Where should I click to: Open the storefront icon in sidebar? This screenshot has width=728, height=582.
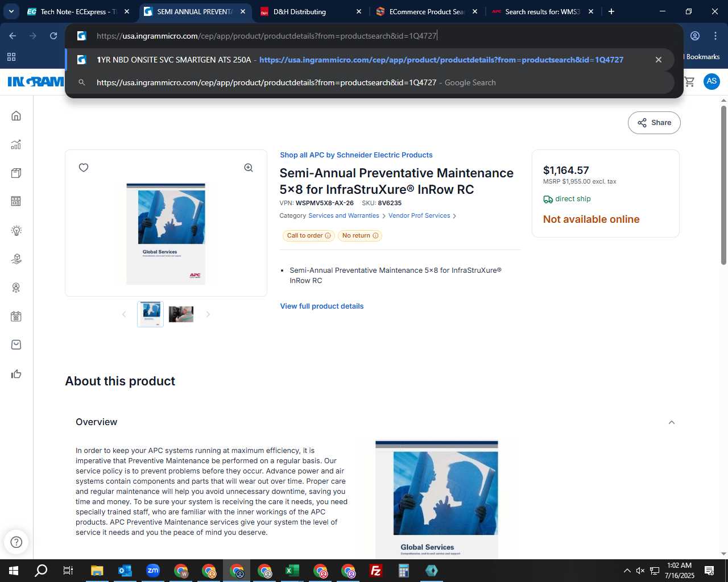(16, 201)
